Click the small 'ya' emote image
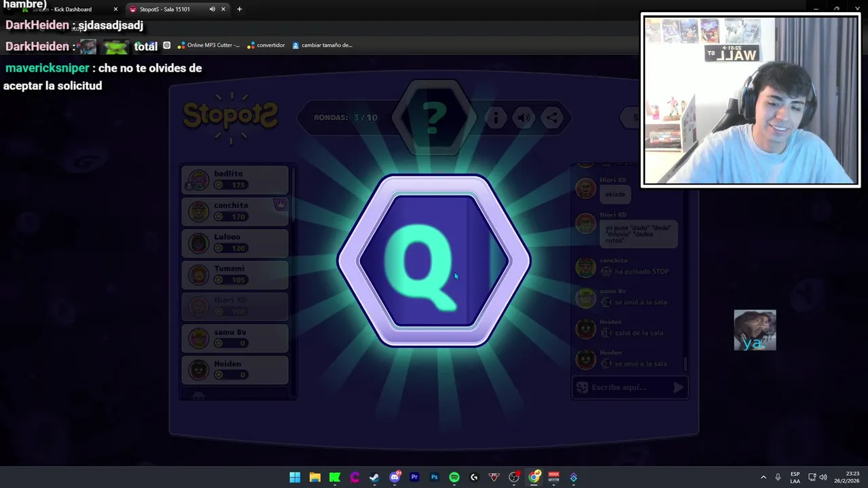Screen dimensions: 868x488 pyautogui.click(x=755, y=331)
